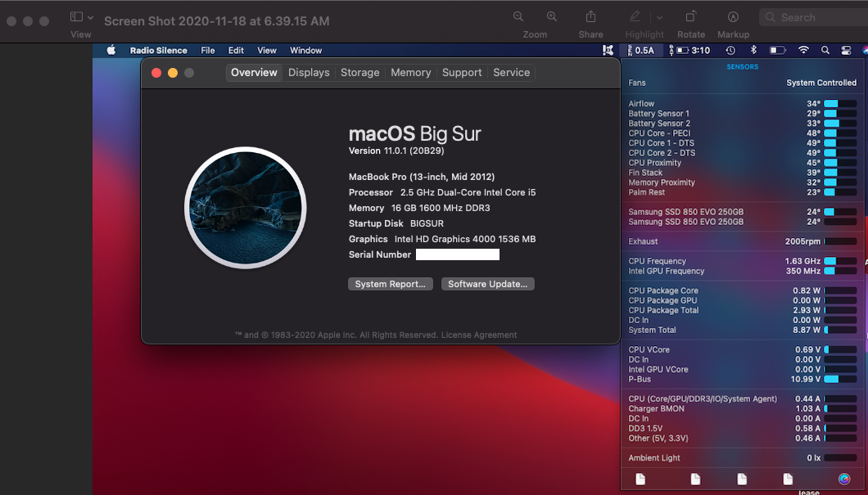Open the Highlight color dropdown arrow

tap(659, 18)
